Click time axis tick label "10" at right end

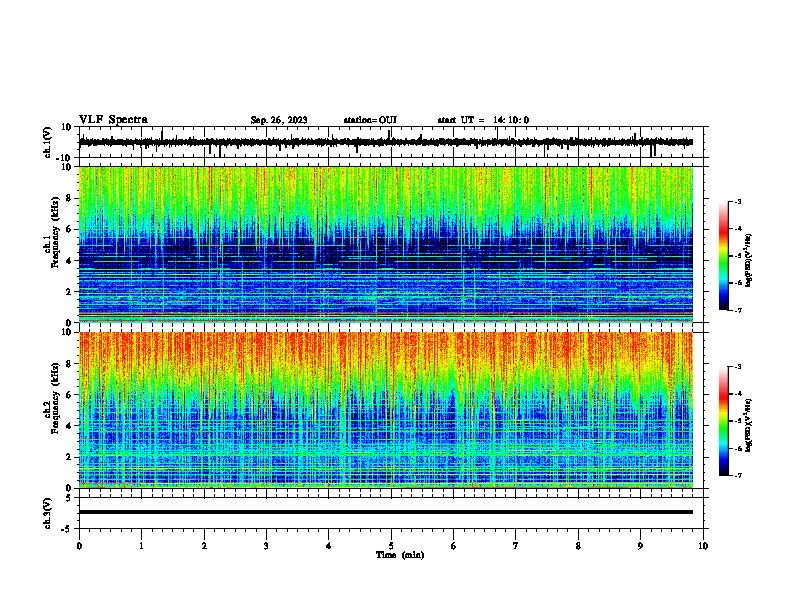pos(703,546)
